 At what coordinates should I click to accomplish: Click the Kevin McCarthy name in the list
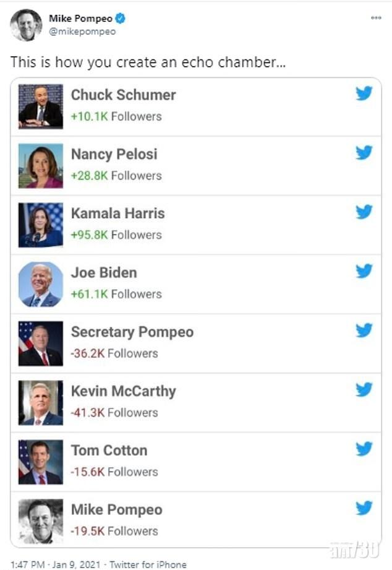[123, 391]
